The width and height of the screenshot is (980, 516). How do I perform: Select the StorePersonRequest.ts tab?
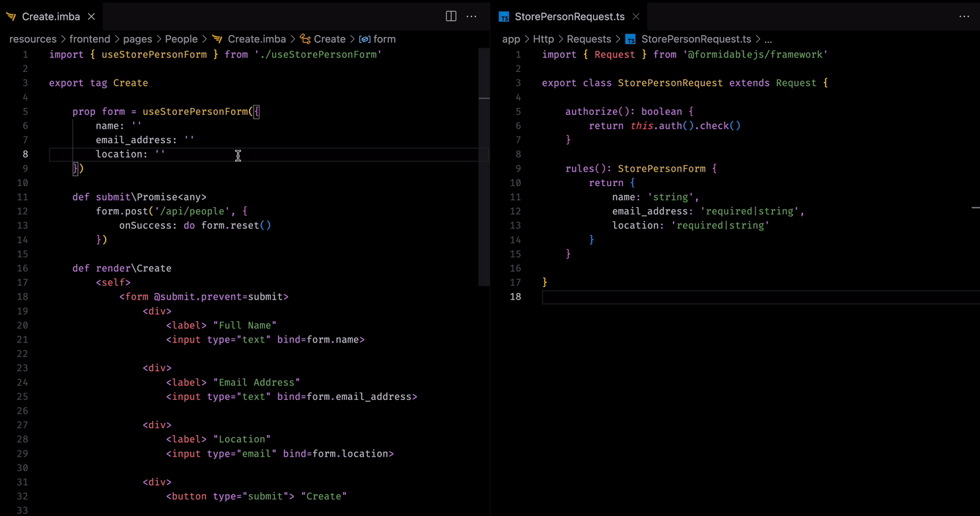pyautogui.click(x=569, y=16)
